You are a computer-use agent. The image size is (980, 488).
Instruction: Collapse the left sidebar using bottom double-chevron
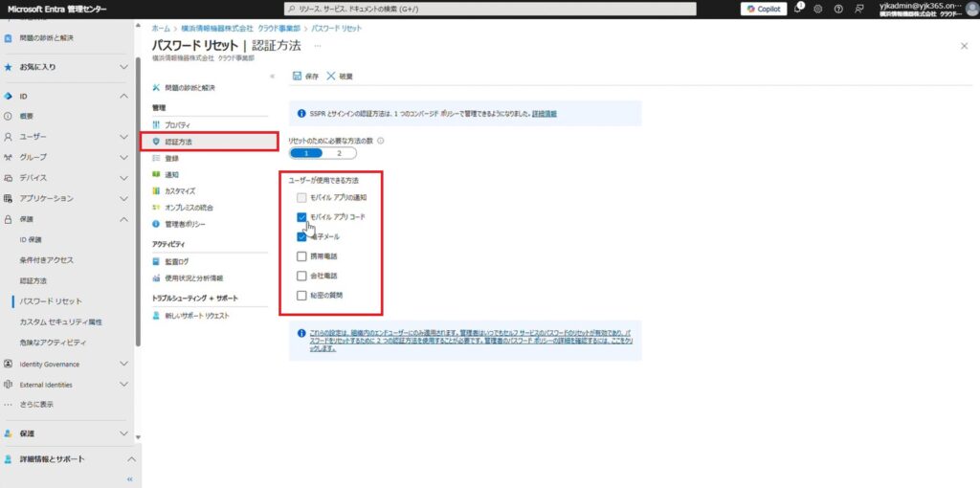point(130,479)
